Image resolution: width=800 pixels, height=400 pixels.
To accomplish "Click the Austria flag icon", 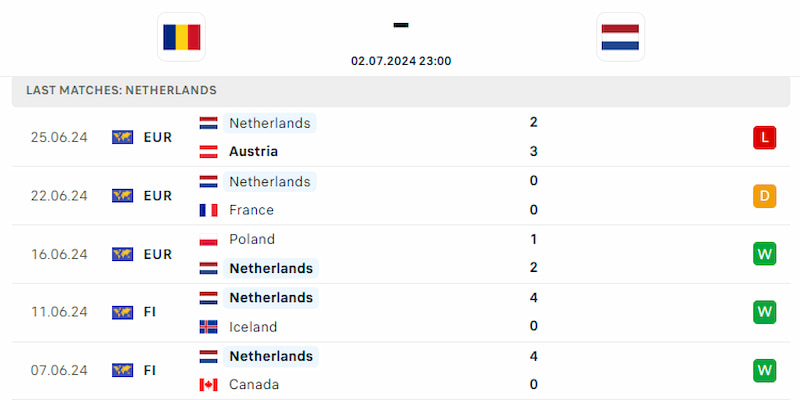I will click(x=208, y=152).
